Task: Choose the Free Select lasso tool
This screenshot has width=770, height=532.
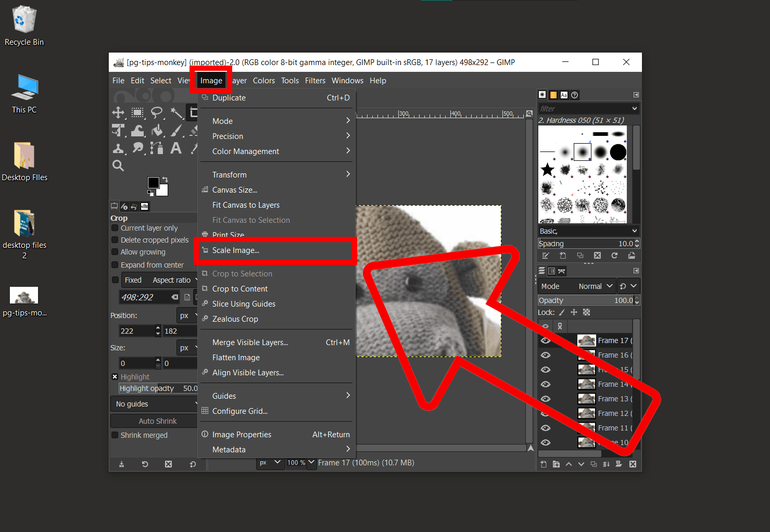Action: tap(157, 112)
